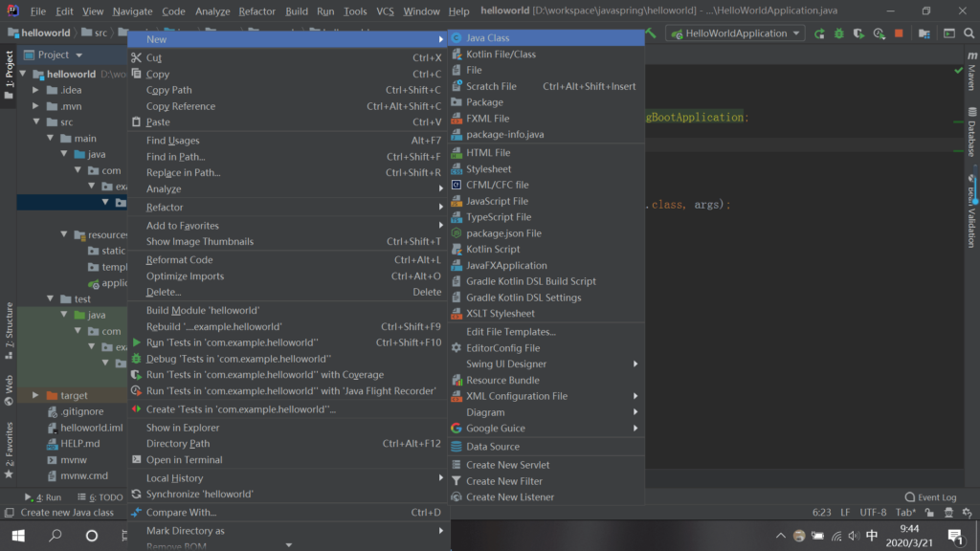Click the Paste clipboard icon
The width and height of the screenshot is (980, 551).
tap(136, 121)
